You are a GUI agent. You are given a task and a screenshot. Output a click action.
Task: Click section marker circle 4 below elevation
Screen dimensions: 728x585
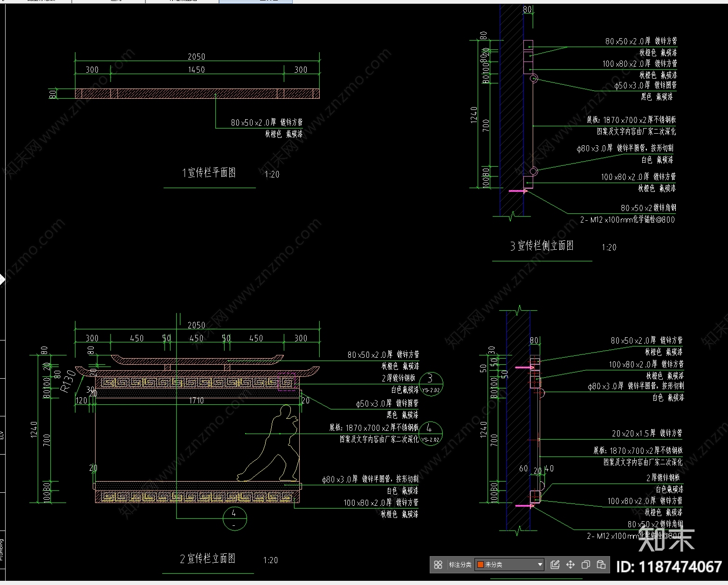tap(234, 518)
